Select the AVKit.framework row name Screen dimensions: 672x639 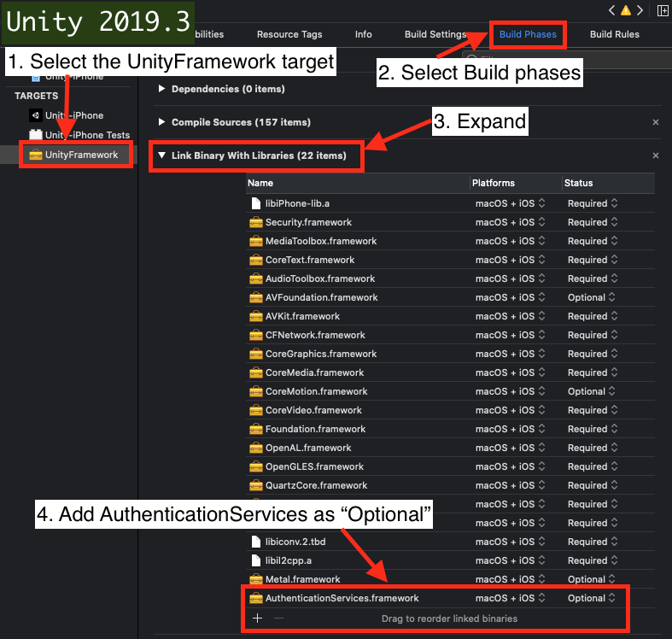pos(302,316)
